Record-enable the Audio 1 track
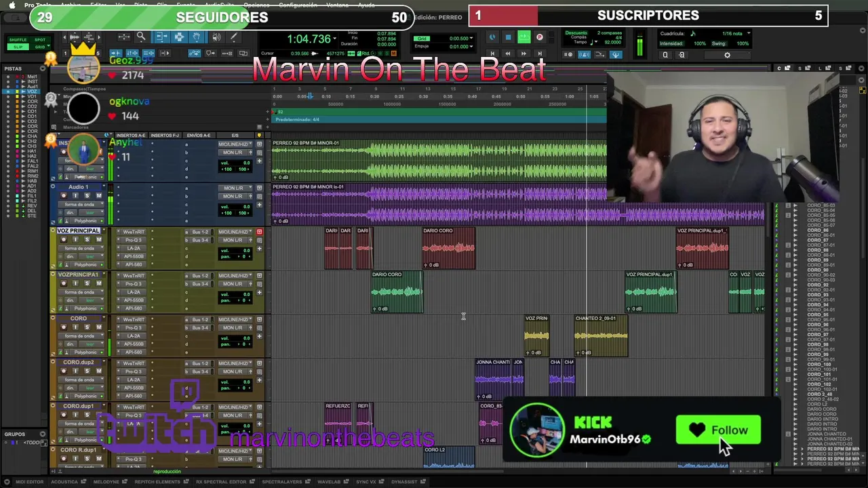Screen dimensions: 868x488 64,196
